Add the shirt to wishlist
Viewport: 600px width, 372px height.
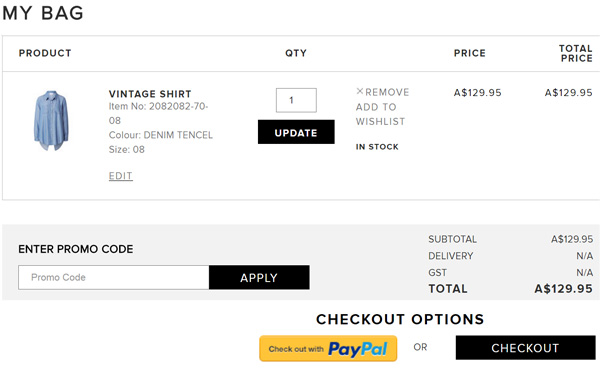click(x=380, y=114)
